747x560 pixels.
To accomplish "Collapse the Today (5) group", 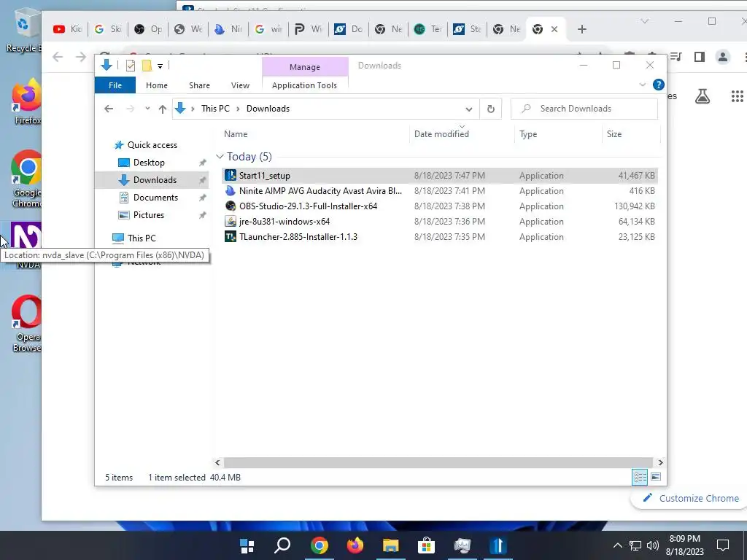I will (x=220, y=157).
